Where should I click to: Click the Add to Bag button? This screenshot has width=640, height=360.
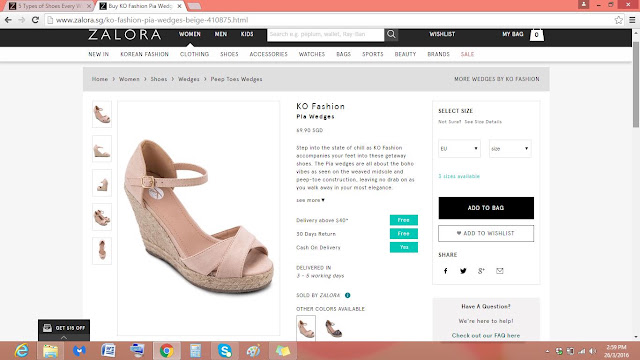[x=486, y=208]
